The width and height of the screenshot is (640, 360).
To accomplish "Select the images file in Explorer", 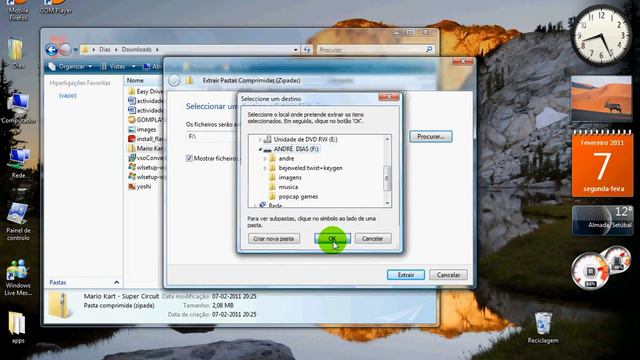I will 142,129.
